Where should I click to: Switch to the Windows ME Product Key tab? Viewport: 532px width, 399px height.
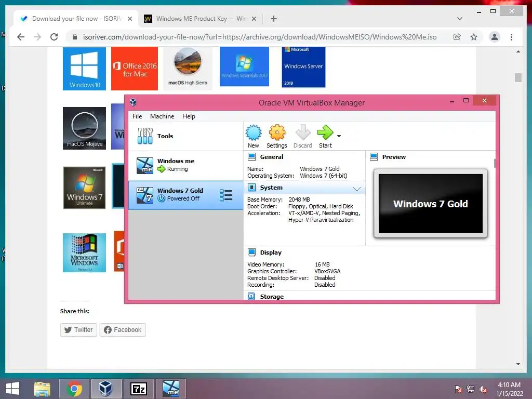click(200, 19)
